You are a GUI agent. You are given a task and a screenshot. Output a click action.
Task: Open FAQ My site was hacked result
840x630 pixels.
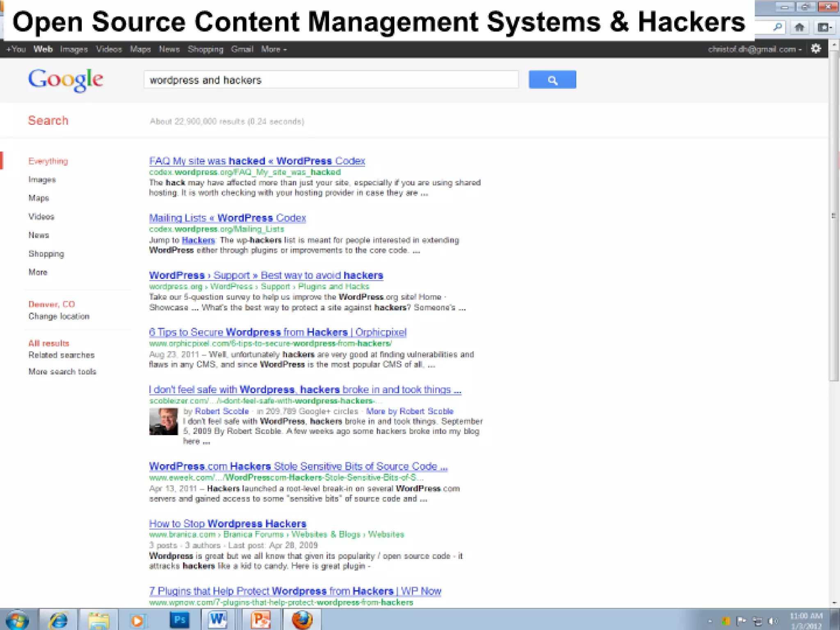(x=257, y=161)
